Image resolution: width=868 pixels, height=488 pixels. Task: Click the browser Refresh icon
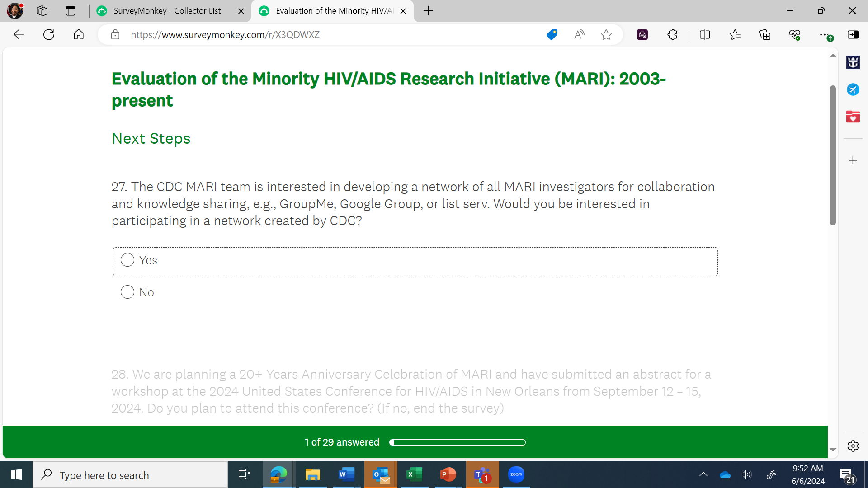click(x=49, y=35)
